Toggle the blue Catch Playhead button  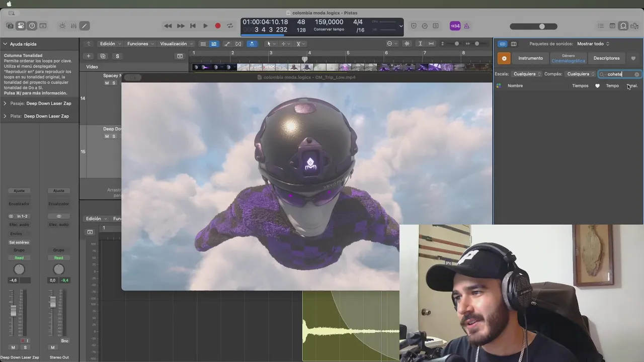(252, 44)
